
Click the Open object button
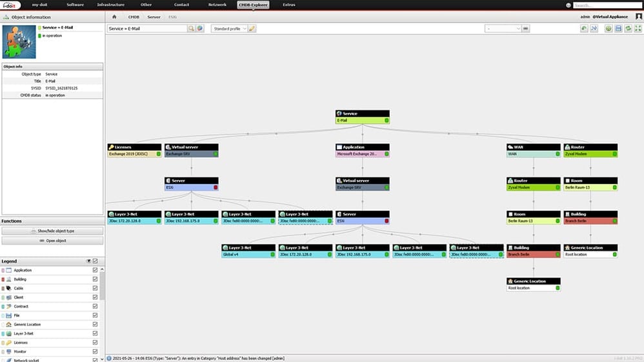point(52,241)
